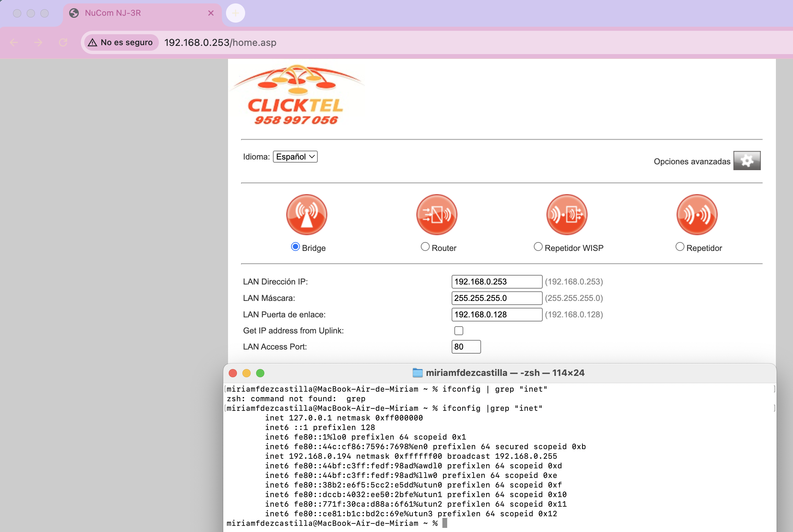The image size is (793, 532).
Task: Click the back navigation arrow
Action: click(14, 42)
